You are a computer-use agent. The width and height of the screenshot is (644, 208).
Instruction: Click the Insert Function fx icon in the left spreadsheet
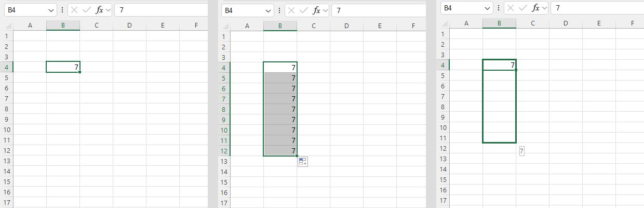coord(99,10)
